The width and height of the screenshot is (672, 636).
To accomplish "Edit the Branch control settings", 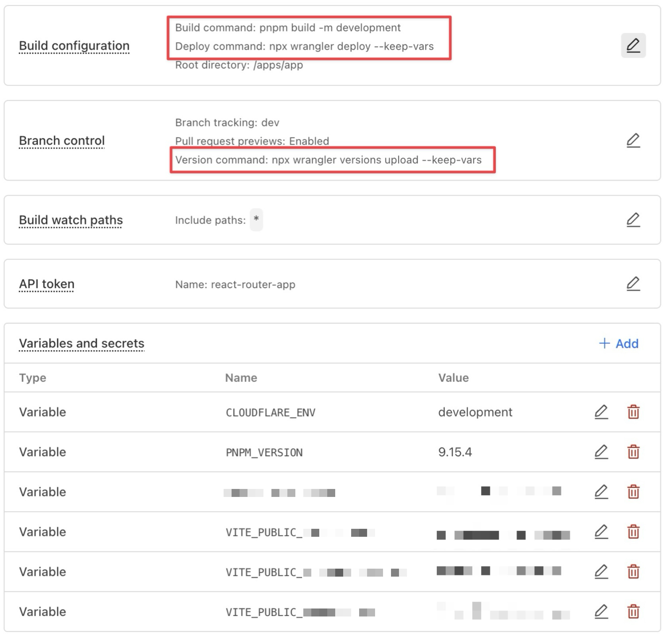I will (633, 141).
